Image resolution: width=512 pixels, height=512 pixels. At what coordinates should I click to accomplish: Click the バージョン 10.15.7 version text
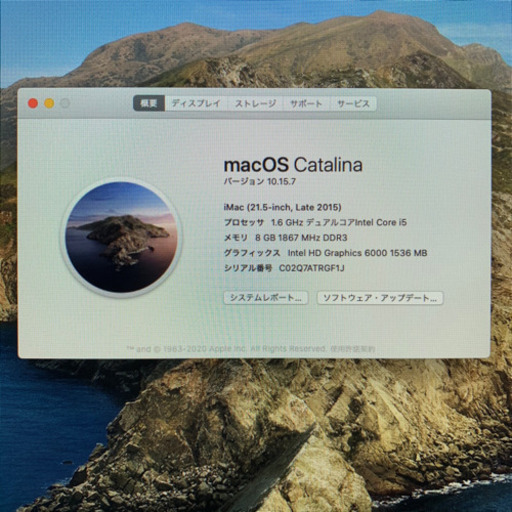[x=259, y=182]
